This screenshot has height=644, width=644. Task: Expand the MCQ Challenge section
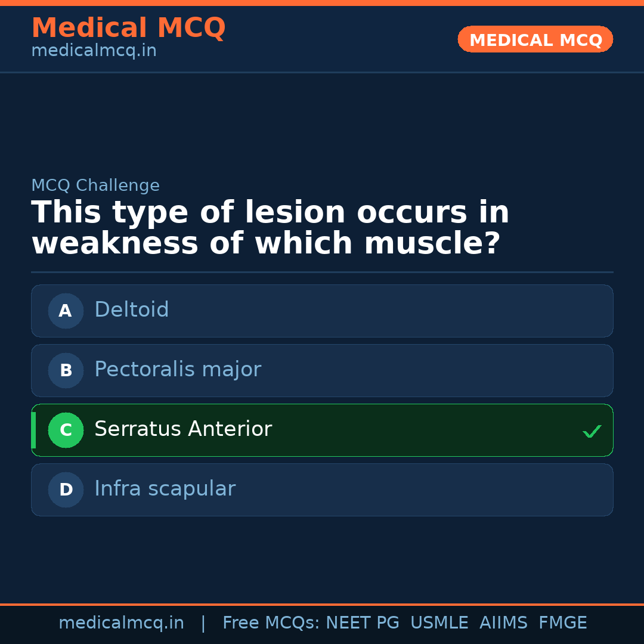tap(95, 185)
